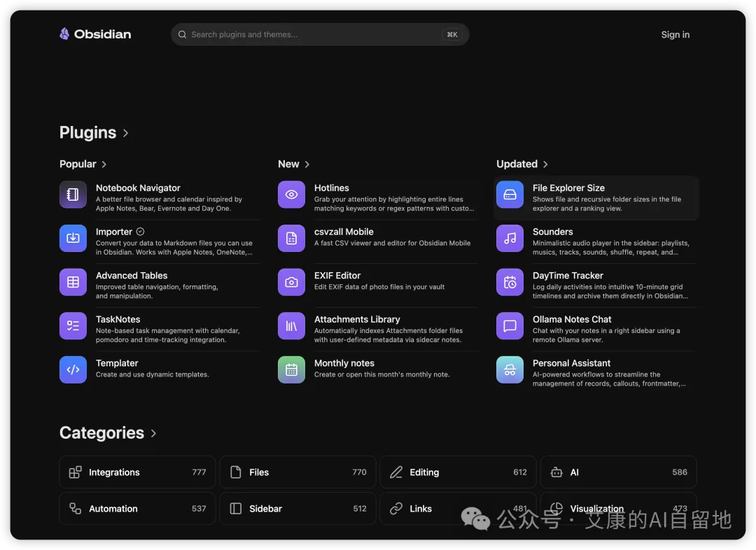
Task: Click the Attachments Library title
Action: (x=357, y=320)
